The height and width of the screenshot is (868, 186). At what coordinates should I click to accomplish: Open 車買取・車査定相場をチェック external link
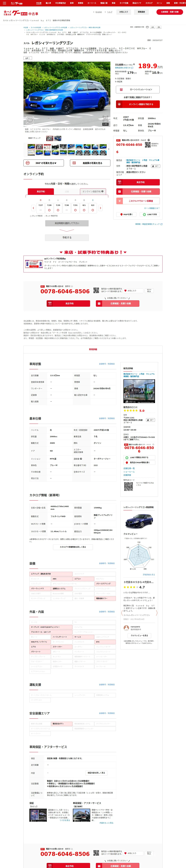[x=149, y=224]
